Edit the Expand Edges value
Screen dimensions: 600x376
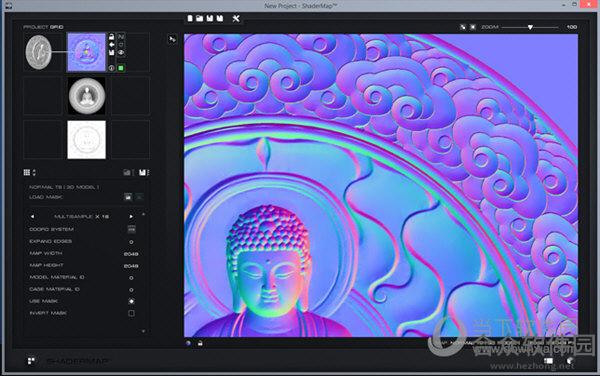point(131,242)
